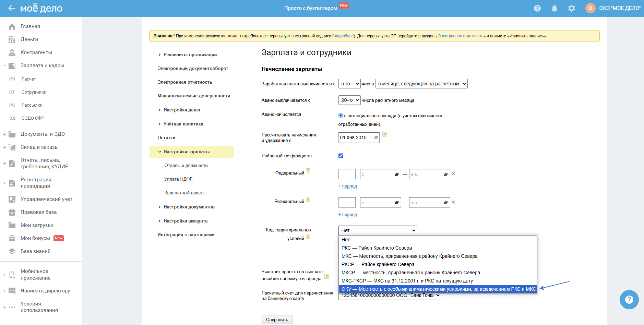The height and width of the screenshot is (325, 644).
Task: Click the Написать директору chat icon
Action: (12, 291)
